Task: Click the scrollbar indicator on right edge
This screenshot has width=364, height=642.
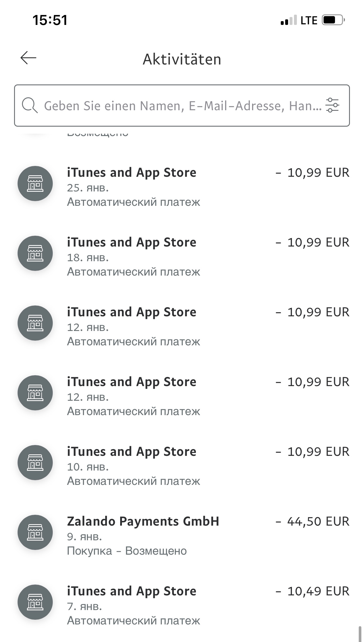Action: click(x=360, y=633)
